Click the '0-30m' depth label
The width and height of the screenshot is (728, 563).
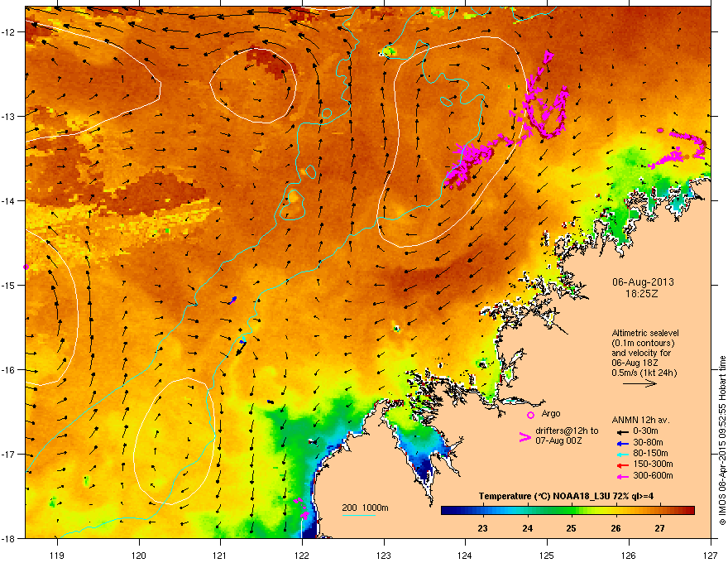[645, 431]
